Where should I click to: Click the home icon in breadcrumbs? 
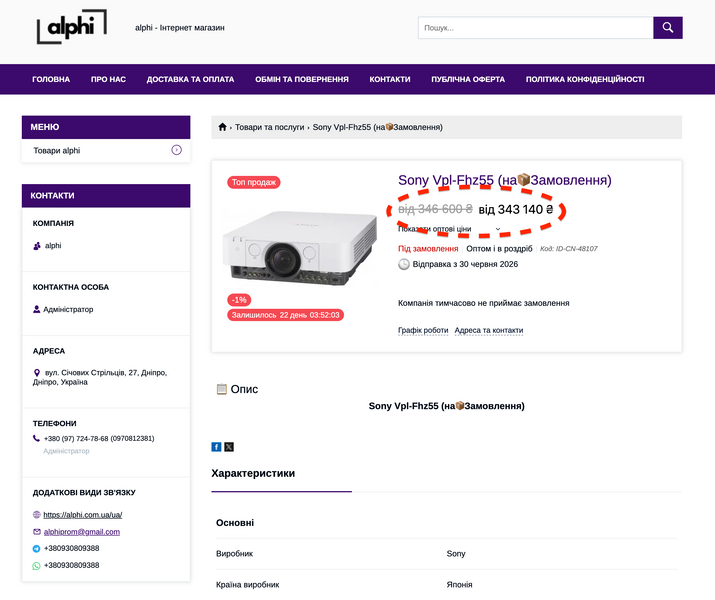pyautogui.click(x=222, y=127)
